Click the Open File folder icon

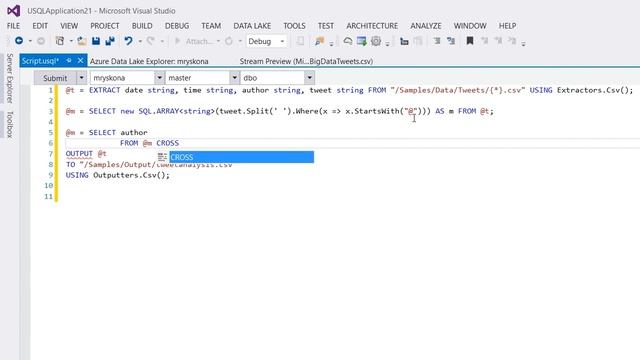[82, 41]
